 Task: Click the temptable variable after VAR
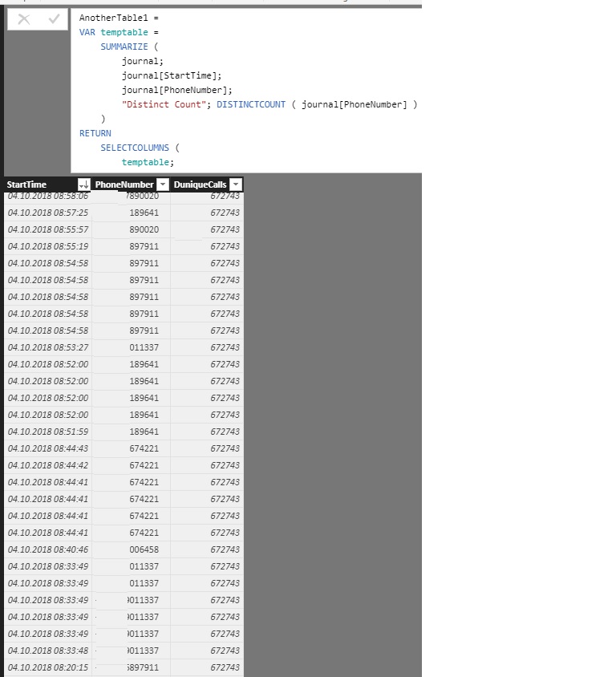pyautogui.click(x=124, y=32)
